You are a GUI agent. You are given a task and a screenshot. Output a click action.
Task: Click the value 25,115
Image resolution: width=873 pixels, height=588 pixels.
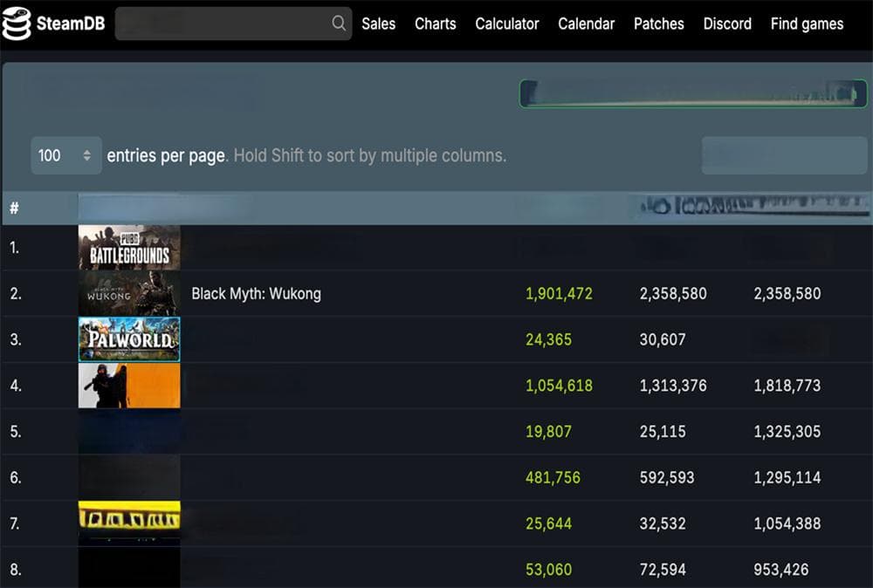[x=663, y=432]
